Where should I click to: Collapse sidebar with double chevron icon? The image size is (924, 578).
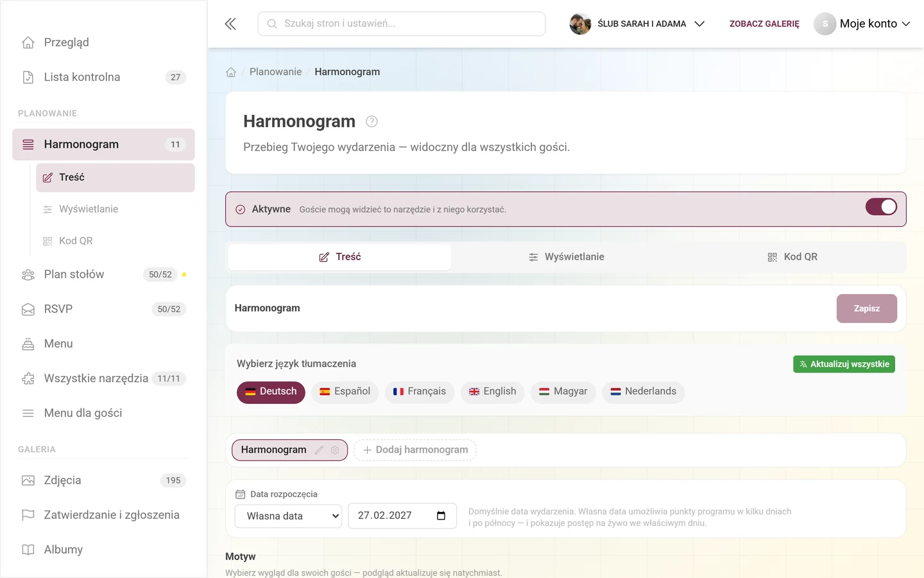(x=230, y=24)
